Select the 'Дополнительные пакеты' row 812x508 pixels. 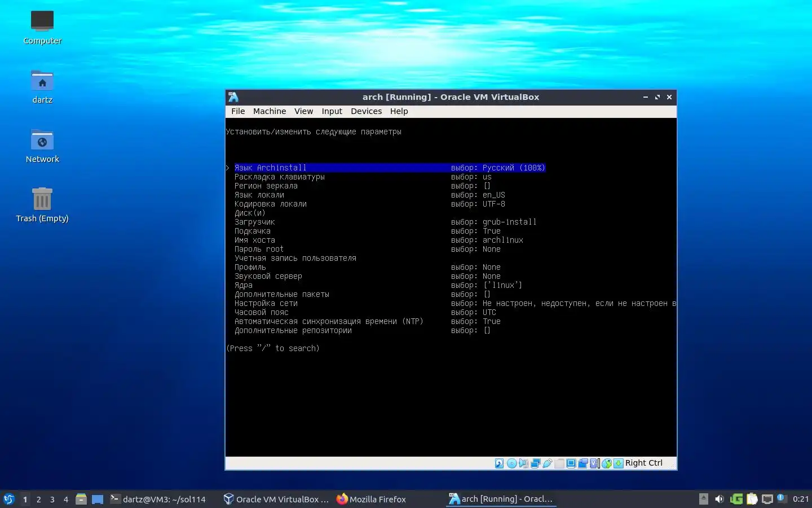tap(363, 294)
